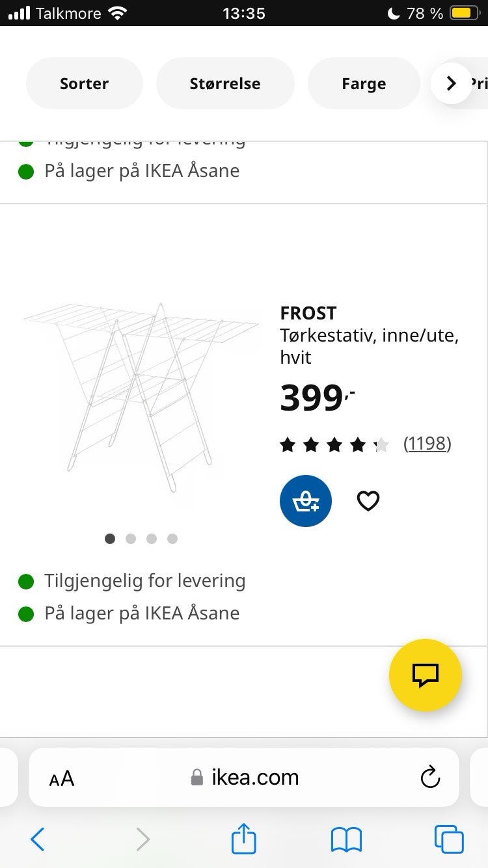Show more filters with right chevron
The height and width of the screenshot is (868, 488).
click(451, 83)
